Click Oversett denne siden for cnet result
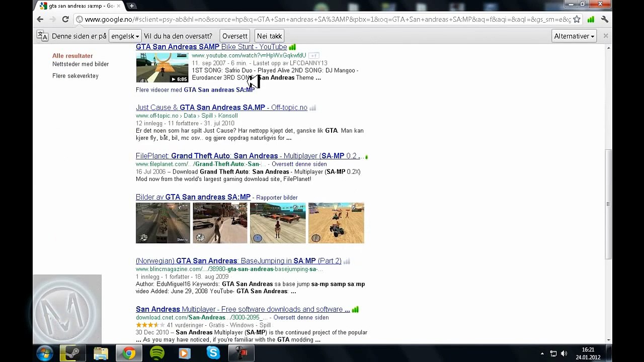The width and height of the screenshot is (644, 362). click(302, 317)
